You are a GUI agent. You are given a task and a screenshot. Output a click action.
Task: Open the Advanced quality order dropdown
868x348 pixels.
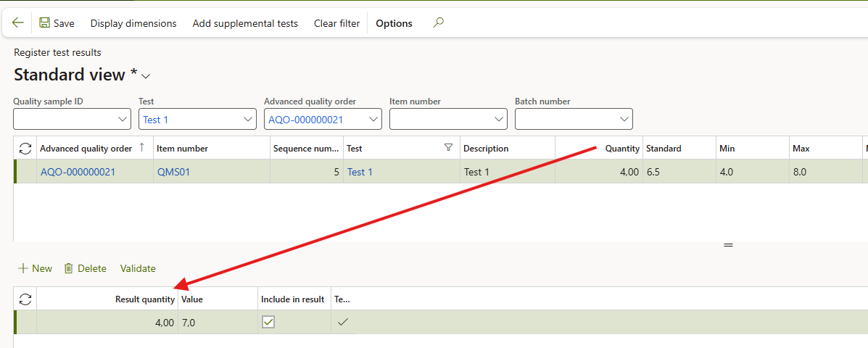[373, 120]
